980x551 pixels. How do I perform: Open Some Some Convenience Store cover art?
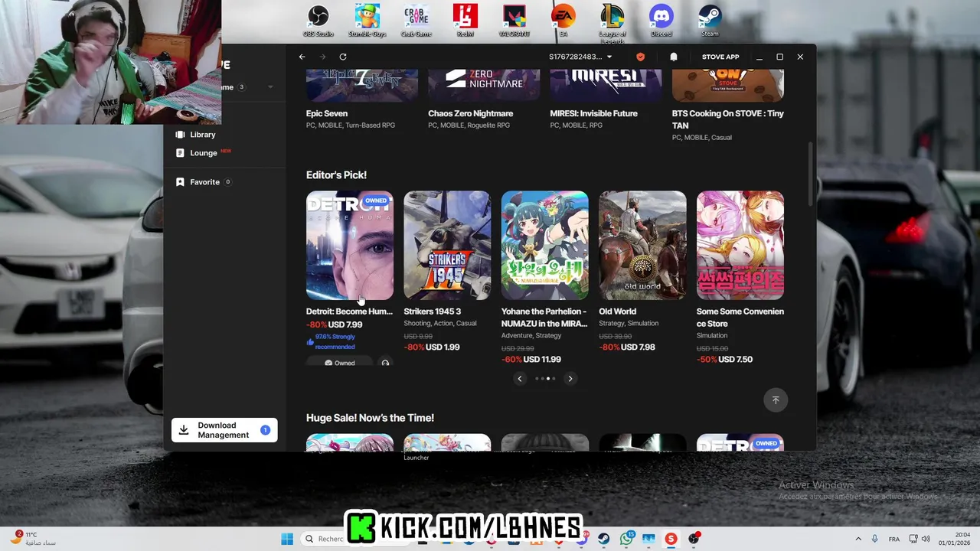click(740, 245)
